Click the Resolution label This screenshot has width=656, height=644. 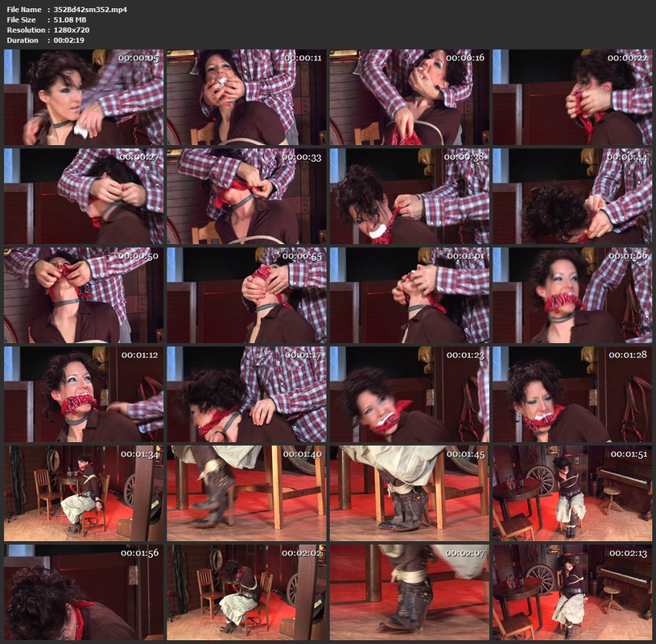click(x=26, y=30)
